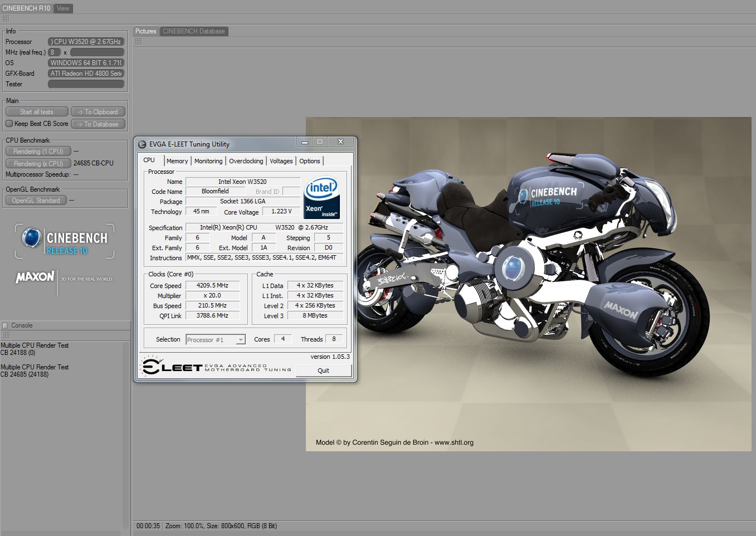Open the Options tab in E-LEET
This screenshot has width=756, height=536.
click(x=310, y=161)
